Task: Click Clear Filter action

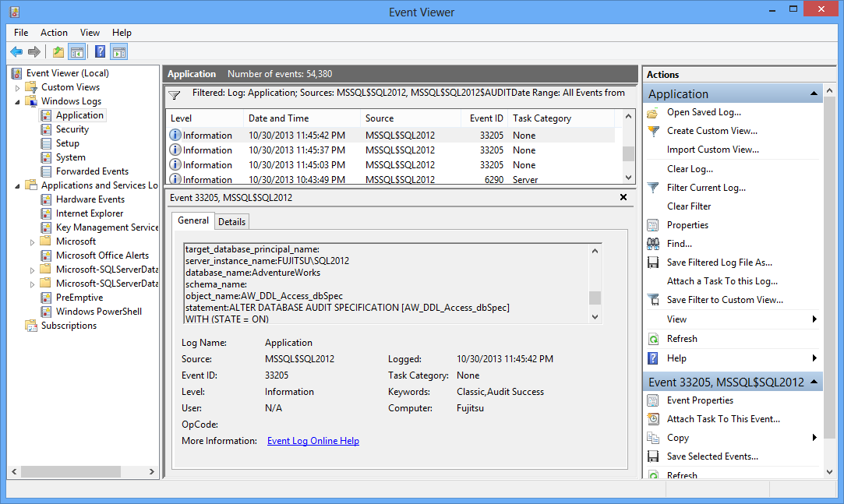Action: click(x=688, y=206)
